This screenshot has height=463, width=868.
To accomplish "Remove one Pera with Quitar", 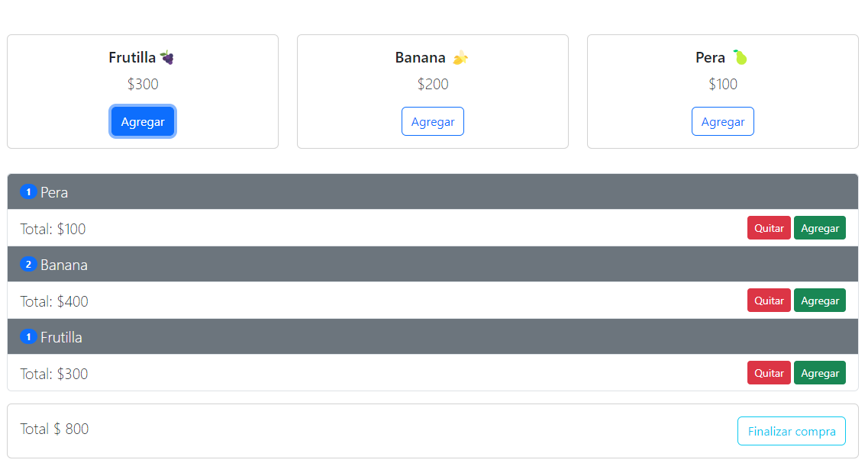I will [x=769, y=228].
